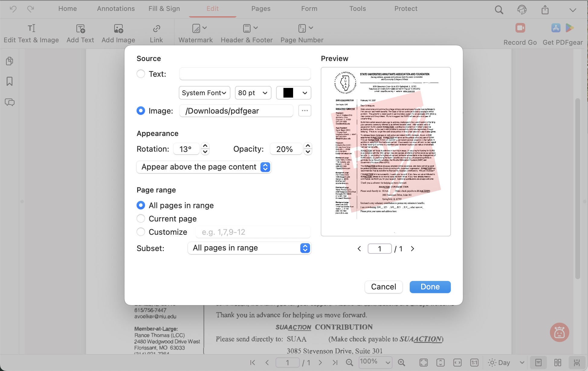
Task: Open the bookmarks sidebar panel
Action: pos(10,81)
